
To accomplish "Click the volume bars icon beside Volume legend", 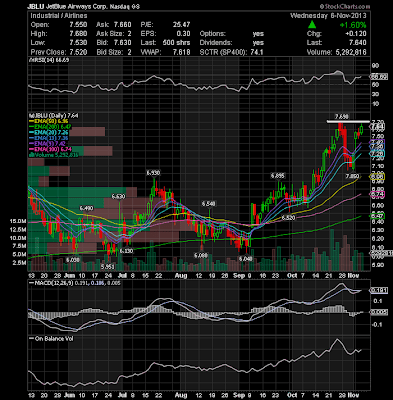I will pos(31,154).
